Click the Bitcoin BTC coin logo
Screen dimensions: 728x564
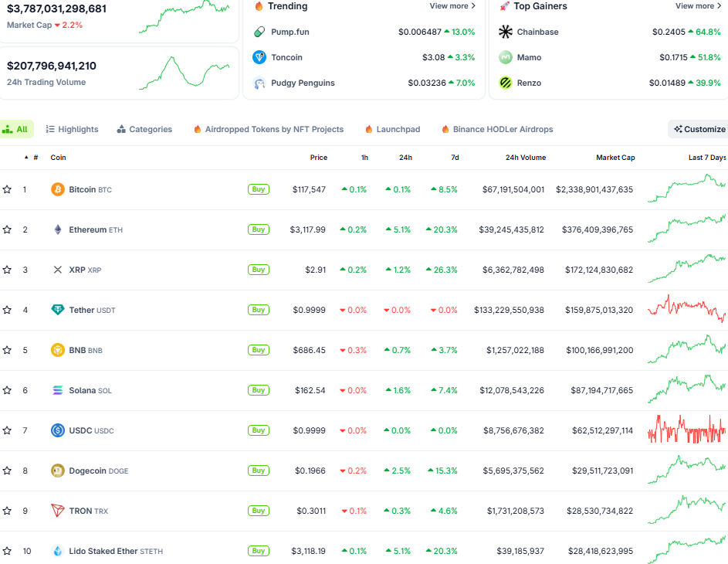pos(57,189)
